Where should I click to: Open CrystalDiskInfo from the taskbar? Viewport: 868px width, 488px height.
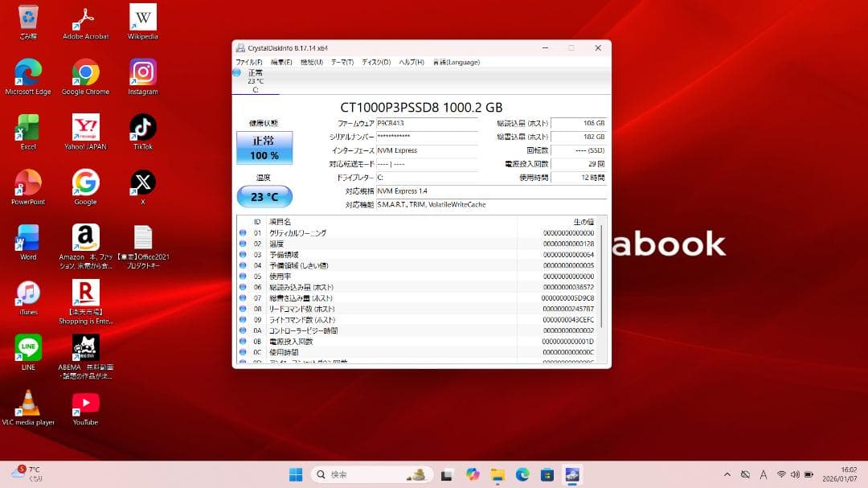tap(571, 474)
